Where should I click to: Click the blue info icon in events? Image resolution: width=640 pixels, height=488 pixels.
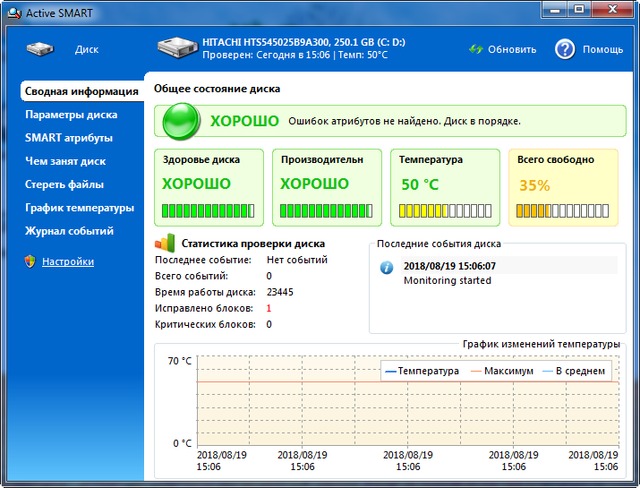pos(387,268)
